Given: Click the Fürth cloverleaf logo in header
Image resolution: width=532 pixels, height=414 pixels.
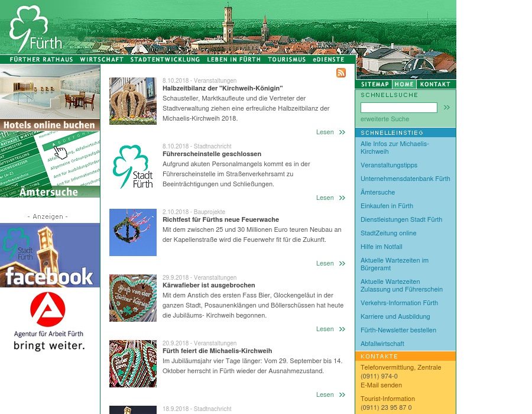Looking at the screenshot, I should click(34, 29).
